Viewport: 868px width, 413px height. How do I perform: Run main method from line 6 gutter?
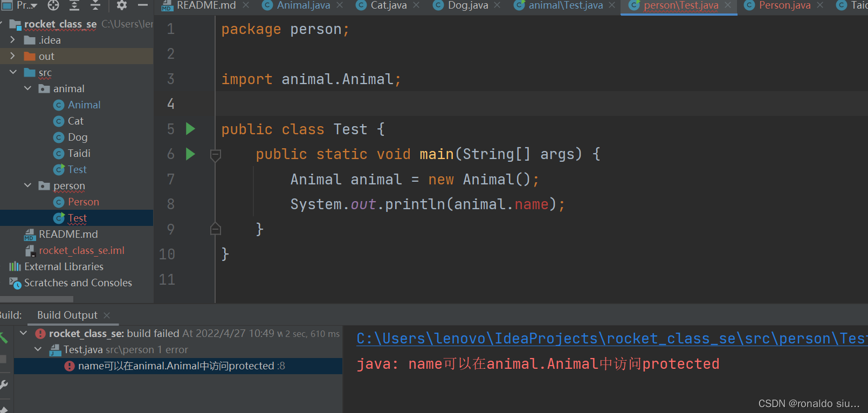click(190, 154)
